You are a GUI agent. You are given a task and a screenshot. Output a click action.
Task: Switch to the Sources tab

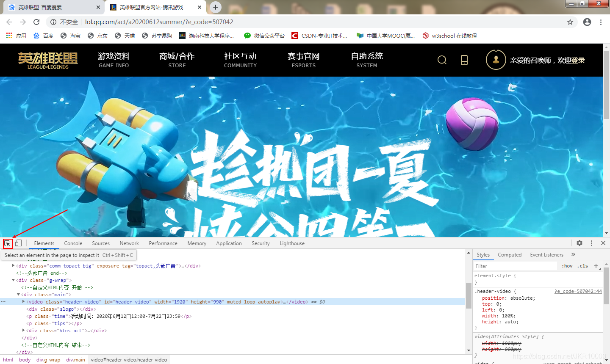pyautogui.click(x=101, y=243)
